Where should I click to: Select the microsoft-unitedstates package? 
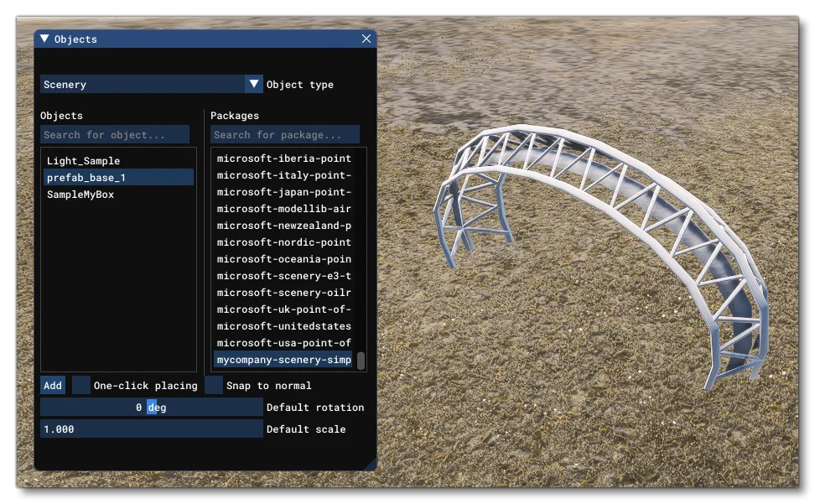point(283,326)
